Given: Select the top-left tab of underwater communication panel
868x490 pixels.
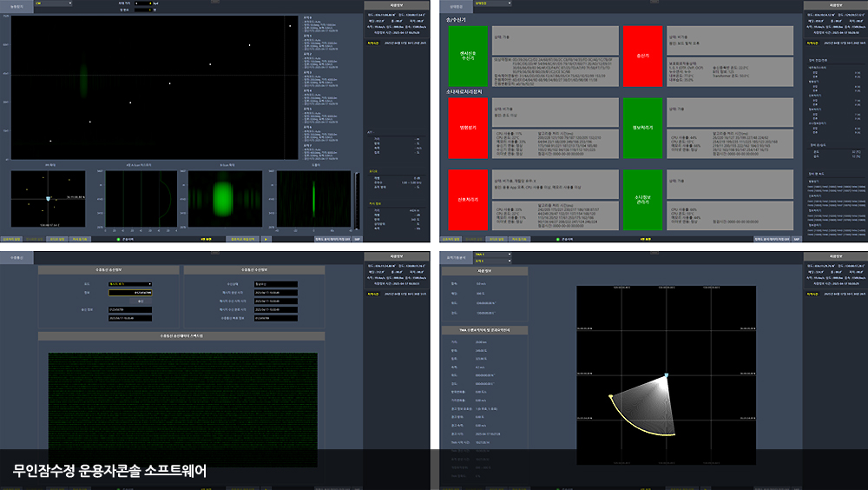Looking at the screenshot, I should (x=16, y=258).
